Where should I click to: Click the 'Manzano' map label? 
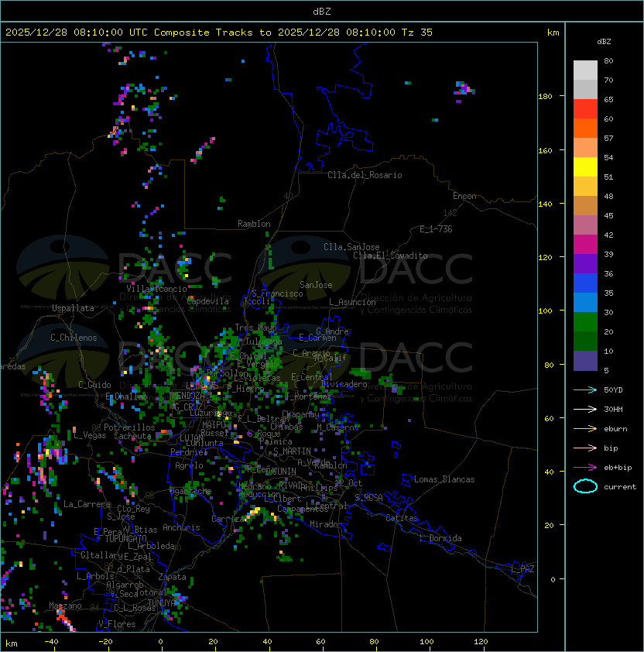[x=65, y=606]
